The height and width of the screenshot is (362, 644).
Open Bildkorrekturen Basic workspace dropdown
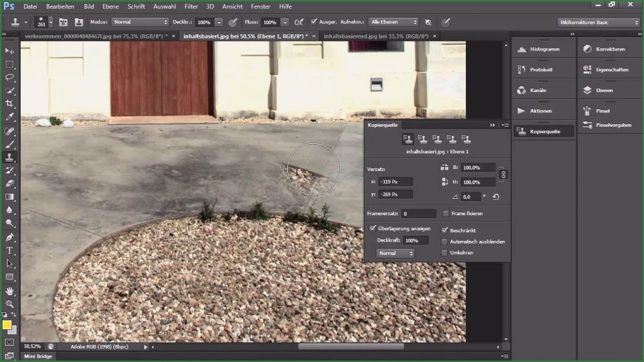pos(599,22)
